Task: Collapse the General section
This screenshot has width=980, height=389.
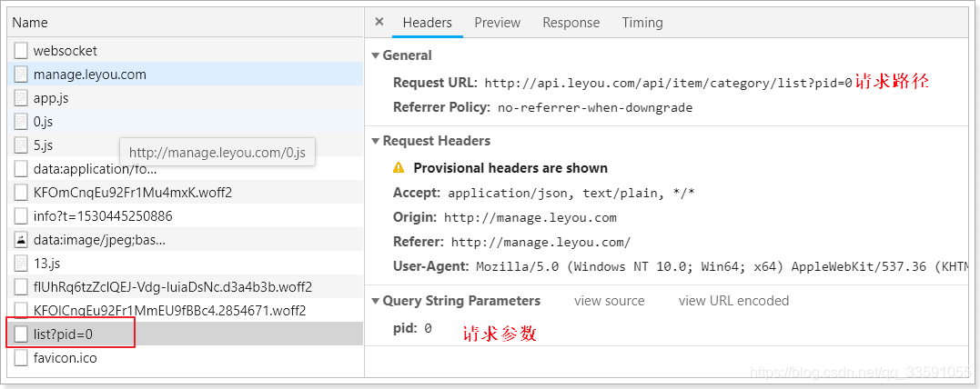Action: tap(376, 55)
